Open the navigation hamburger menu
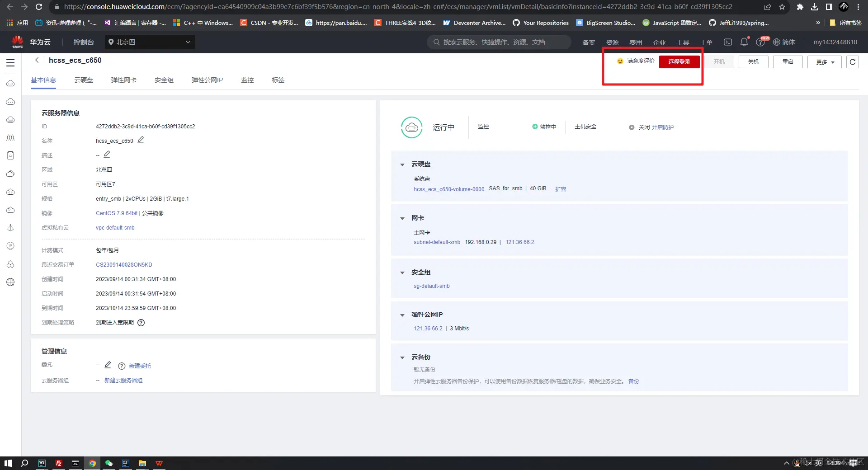This screenshot has height=470, width=868. 10,63
